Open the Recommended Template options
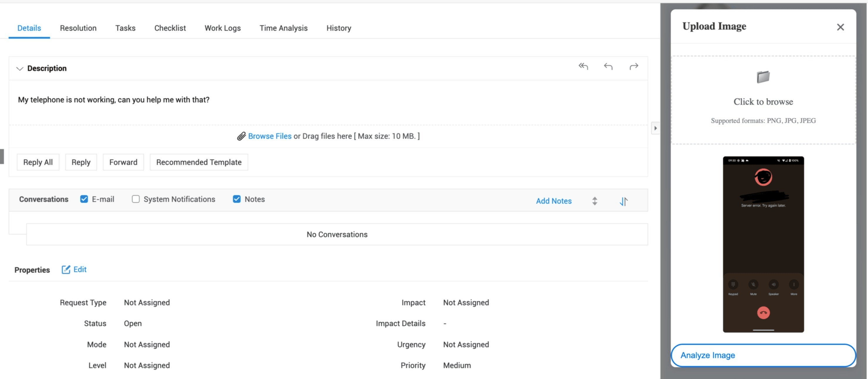This screenshot has width=868, height=379. (199, 162)
